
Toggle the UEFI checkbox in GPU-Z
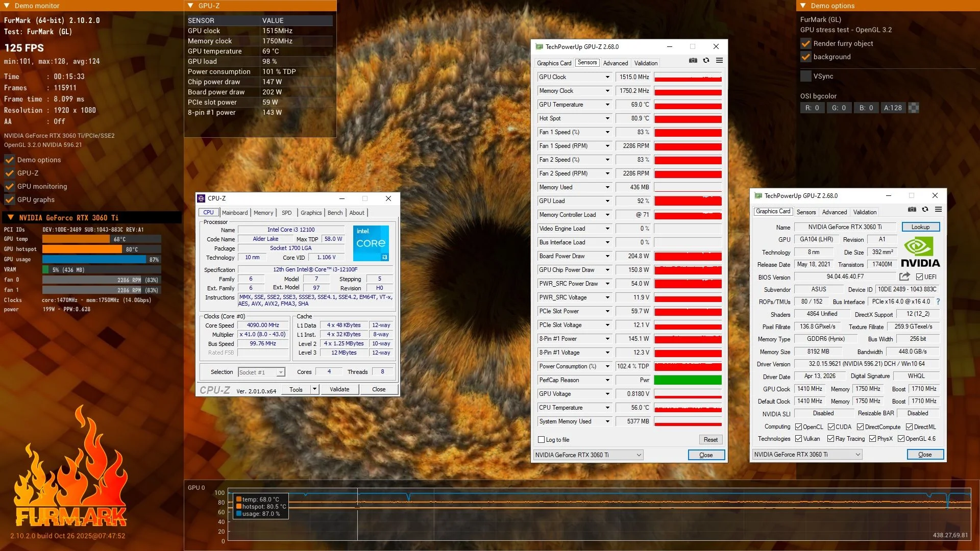pos(919,277)
